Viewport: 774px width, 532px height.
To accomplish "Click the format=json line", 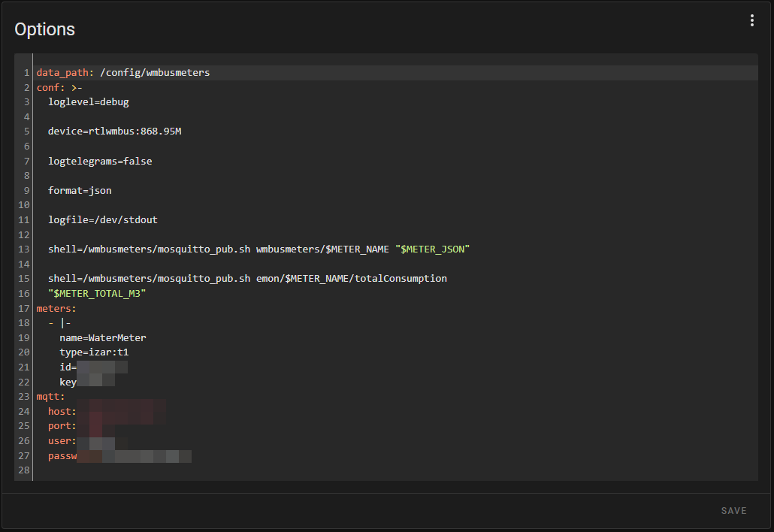I will pyautogui.click(x=80, y=191).
